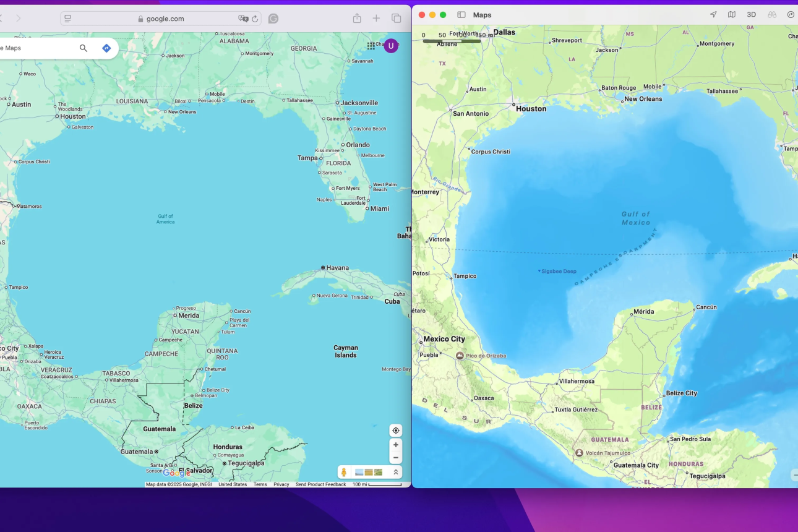
Task: Click the Google Maps search magnifier icon
Action: pyautogui.click(x=84, y=48)
